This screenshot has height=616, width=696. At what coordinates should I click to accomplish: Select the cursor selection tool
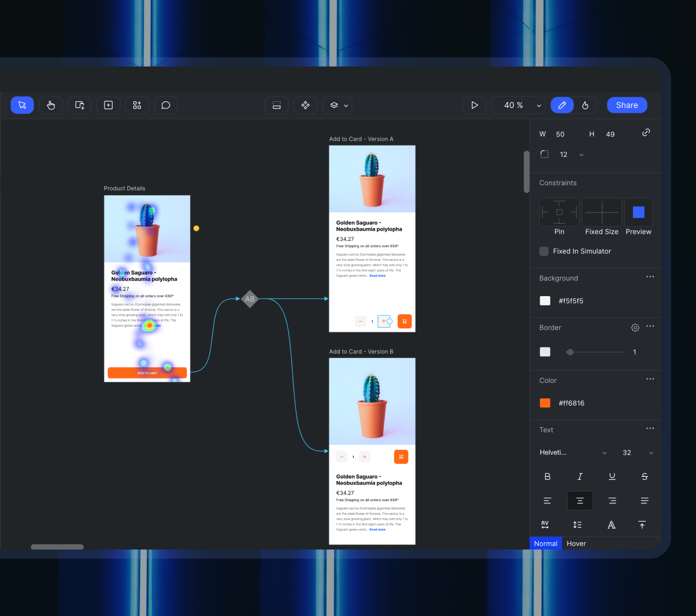(22, 105)
